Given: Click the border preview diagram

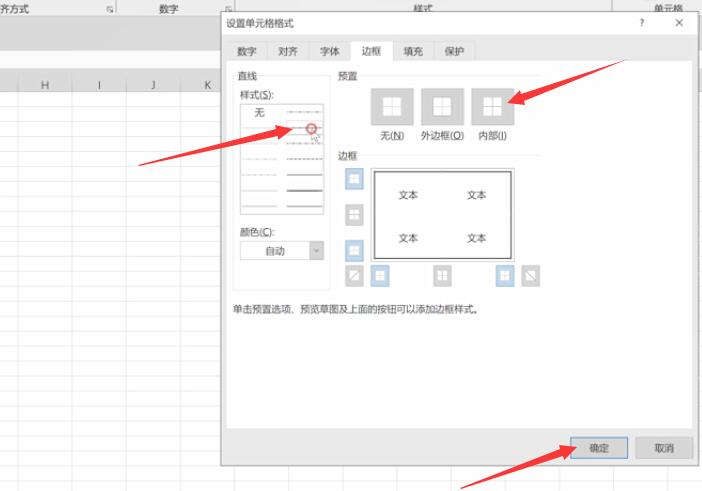Looking at the screenshot, I should pyautogui.click(x=442, y=215).
